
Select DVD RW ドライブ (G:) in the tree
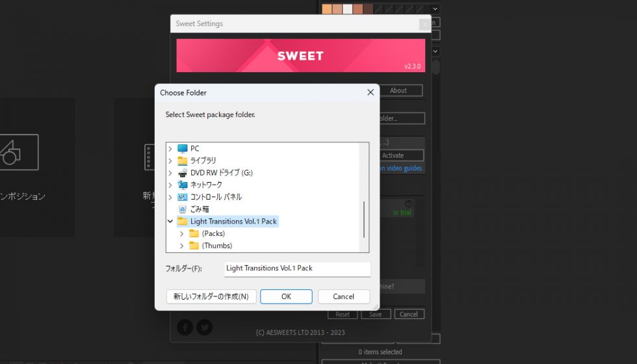tap(222, 173)
